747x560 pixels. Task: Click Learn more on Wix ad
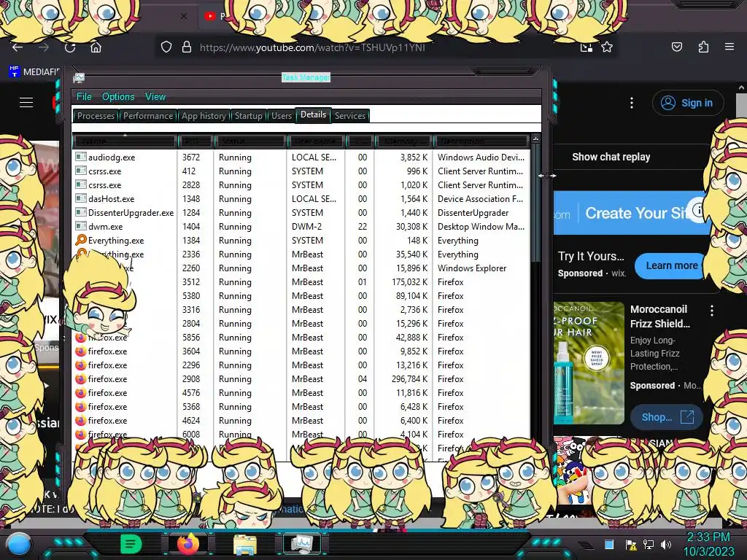(x=671, y=265)
